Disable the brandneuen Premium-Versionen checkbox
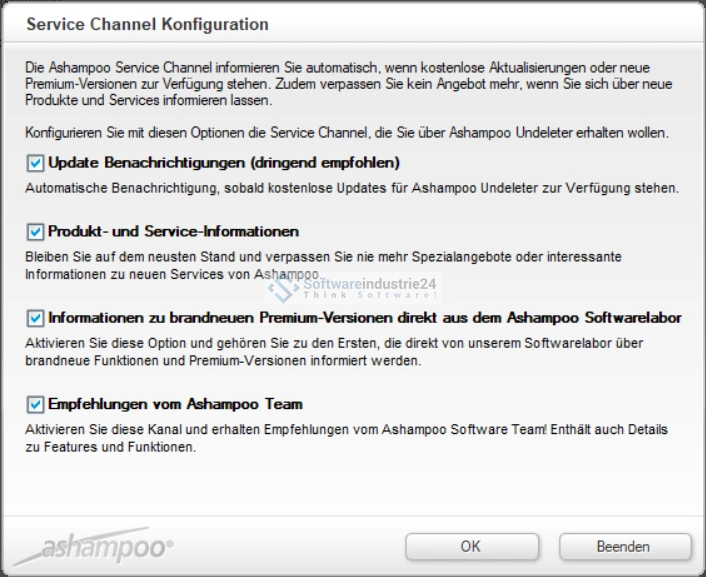The image size is (706, 577). click(x=36, y=318)
